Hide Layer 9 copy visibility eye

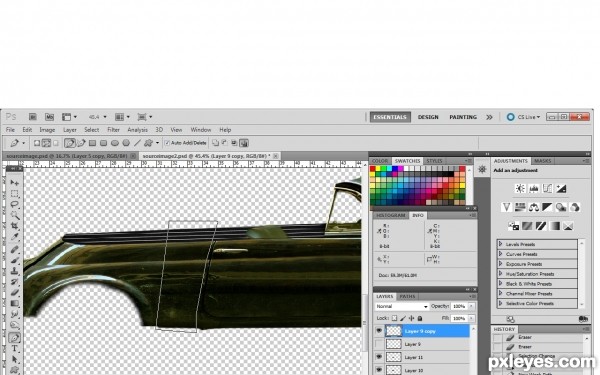(379, 331)
